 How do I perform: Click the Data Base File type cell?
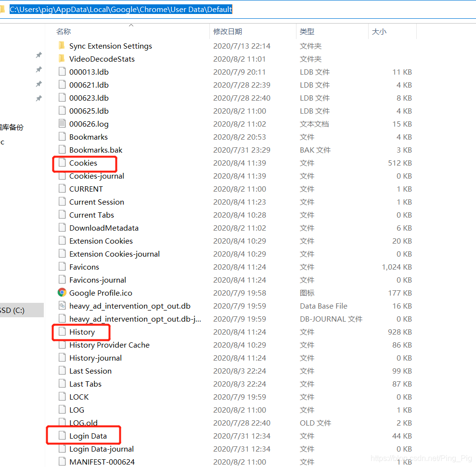pos(323,306)
